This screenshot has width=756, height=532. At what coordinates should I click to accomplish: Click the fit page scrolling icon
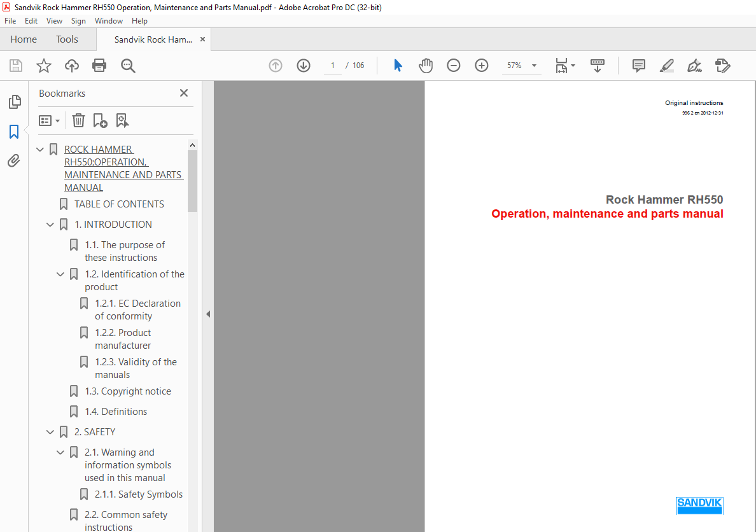[561, 66]
